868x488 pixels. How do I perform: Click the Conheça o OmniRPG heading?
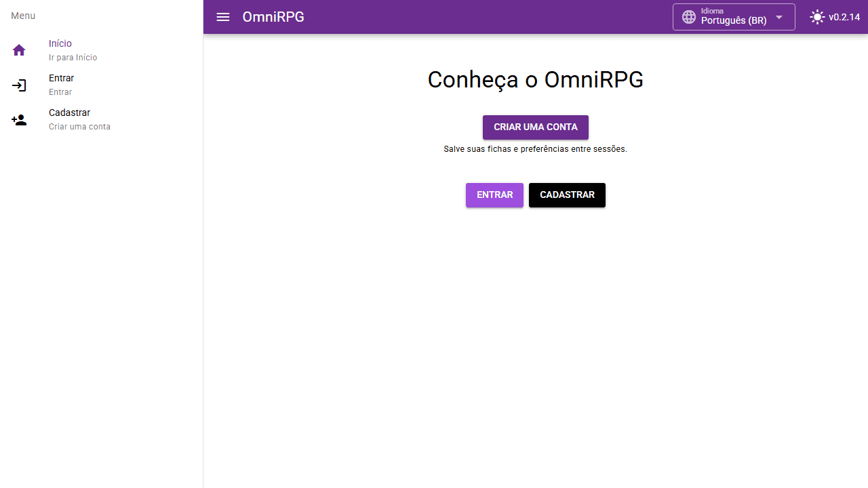tap(536, 80)
